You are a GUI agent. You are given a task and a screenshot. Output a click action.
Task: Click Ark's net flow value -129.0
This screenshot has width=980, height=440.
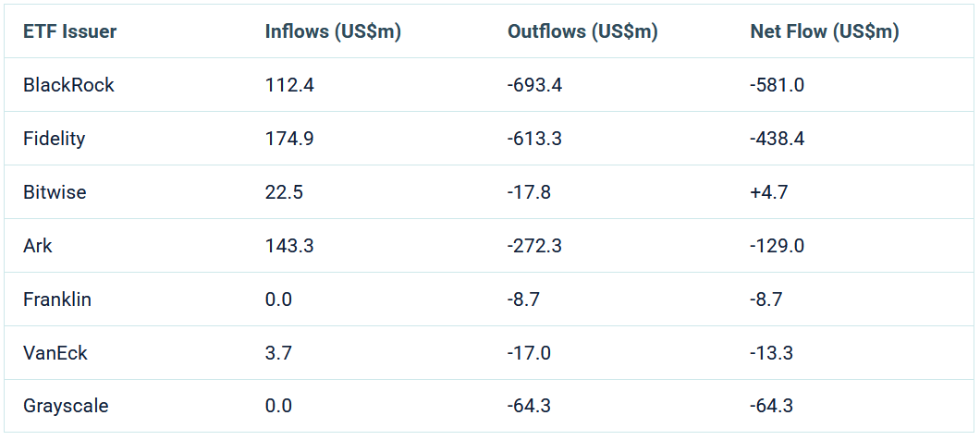tap(778, 246)
